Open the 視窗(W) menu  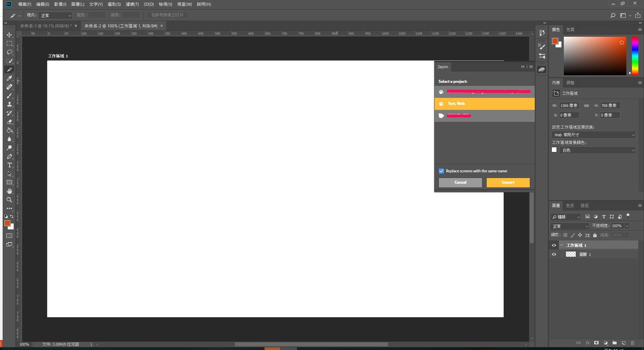185,4
